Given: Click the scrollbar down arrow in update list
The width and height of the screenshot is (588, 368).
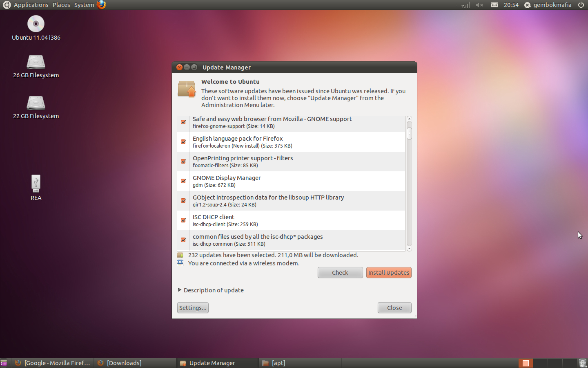Looking at the screenshot, I should 409,248.
